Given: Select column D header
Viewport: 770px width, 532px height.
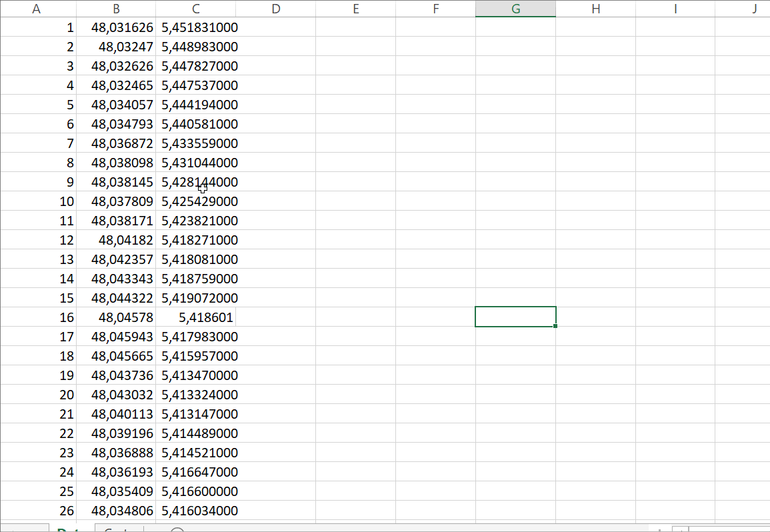Looking at the screenshot, I should click(x=276, y=9).
